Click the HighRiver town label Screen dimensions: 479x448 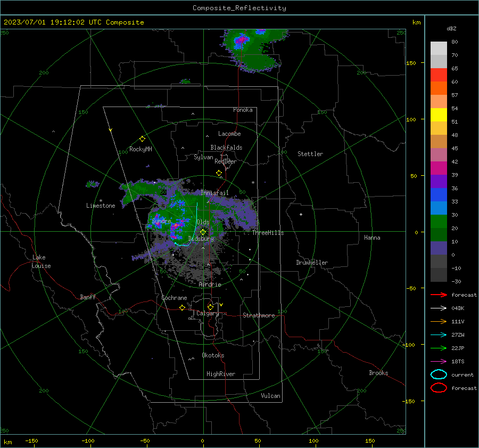pyautogui.click(x=221, y=374)
